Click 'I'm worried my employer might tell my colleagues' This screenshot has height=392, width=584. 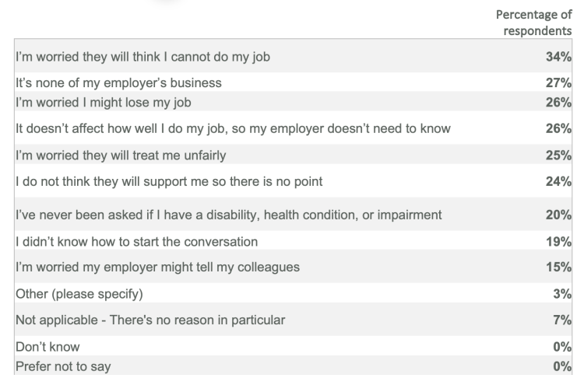(157, 268)
